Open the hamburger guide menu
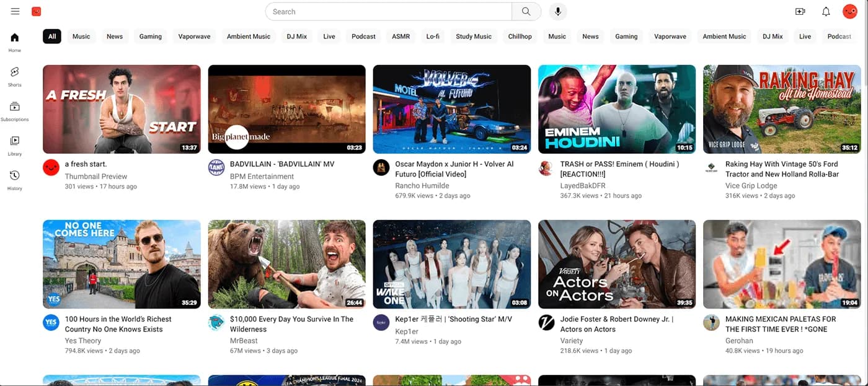This screenshot has height=386, width=868. click(x=15, y=11)
